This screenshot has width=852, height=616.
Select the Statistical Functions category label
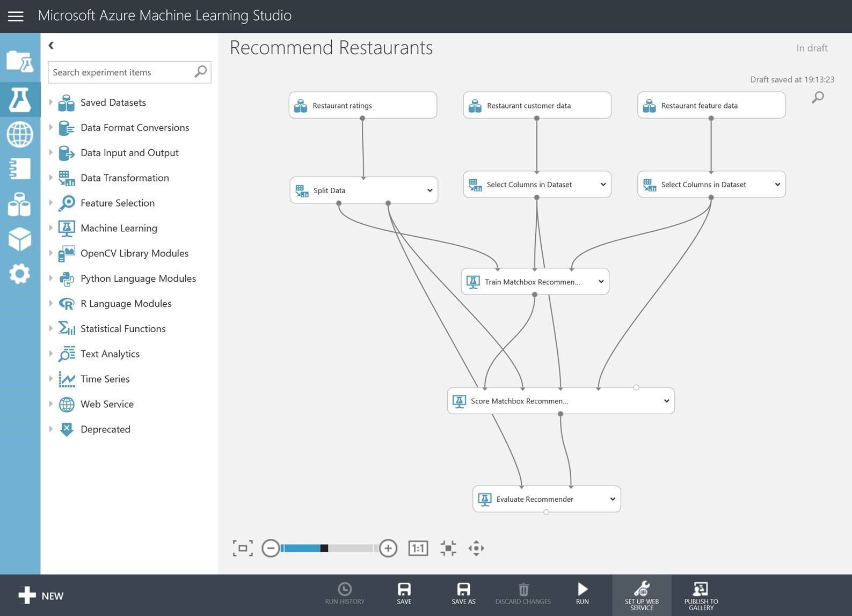point(123,328)
